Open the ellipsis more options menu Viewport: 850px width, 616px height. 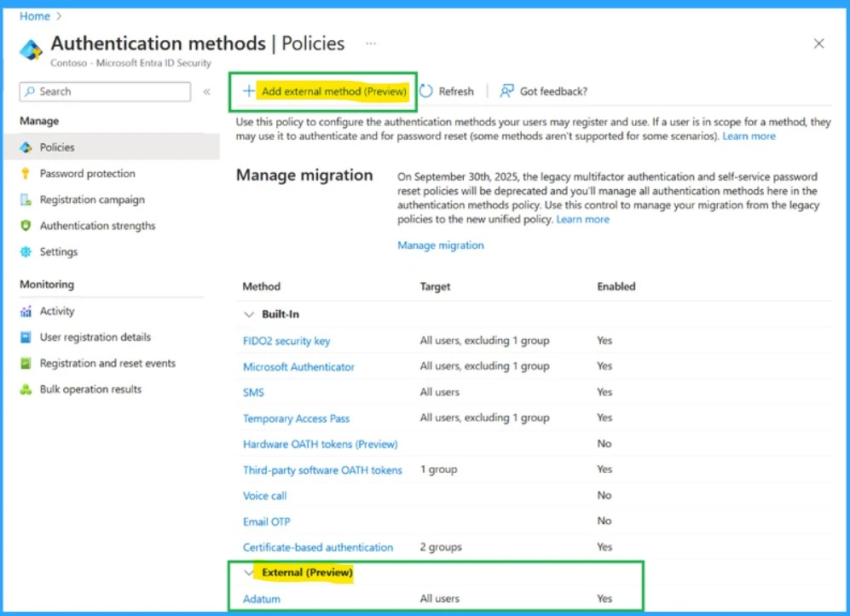tap(371, 43)
